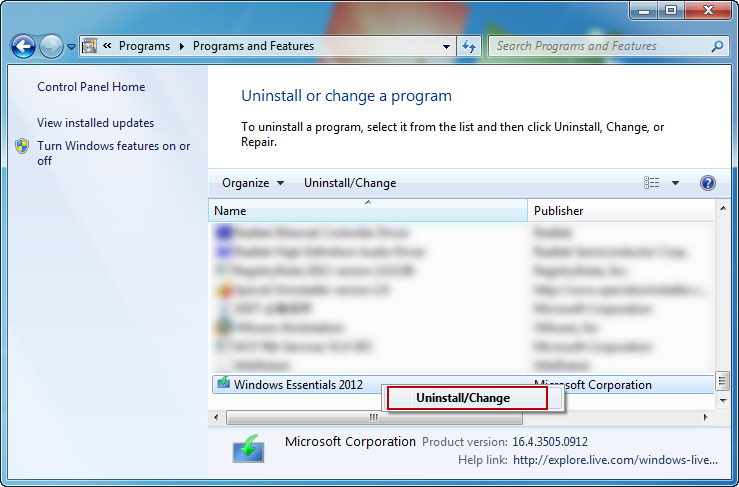Open Control Panel Home
This screenshot has height=487, width=739.
click(91, 87)
